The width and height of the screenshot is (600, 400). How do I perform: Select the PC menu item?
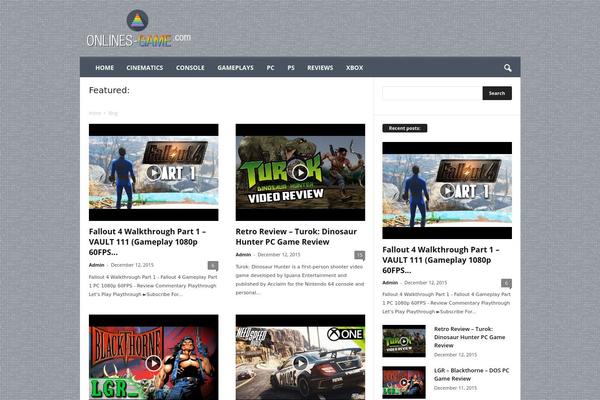tap(270, 68)
